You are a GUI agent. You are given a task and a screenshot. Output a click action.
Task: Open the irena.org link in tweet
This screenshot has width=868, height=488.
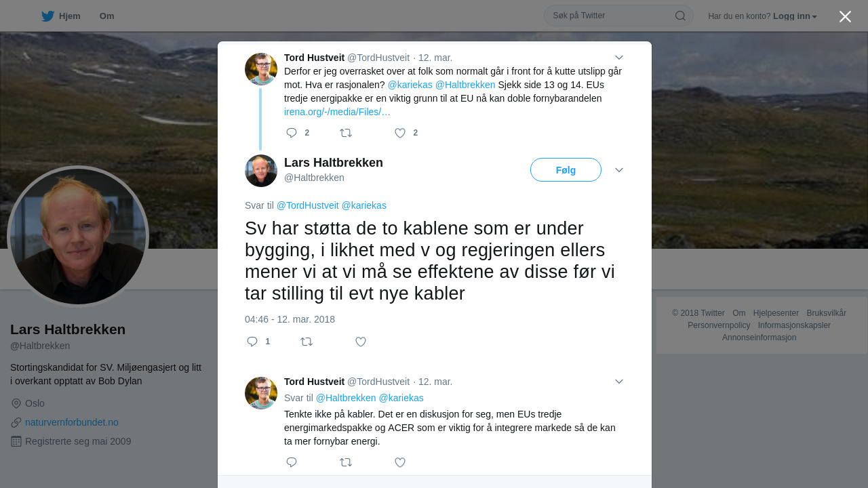point(337,112)
